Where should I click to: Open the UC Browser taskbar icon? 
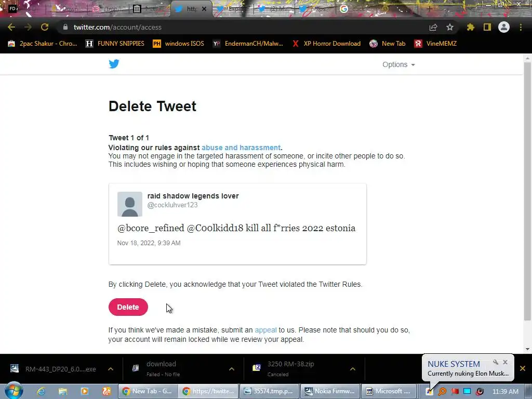pos(106,391)
